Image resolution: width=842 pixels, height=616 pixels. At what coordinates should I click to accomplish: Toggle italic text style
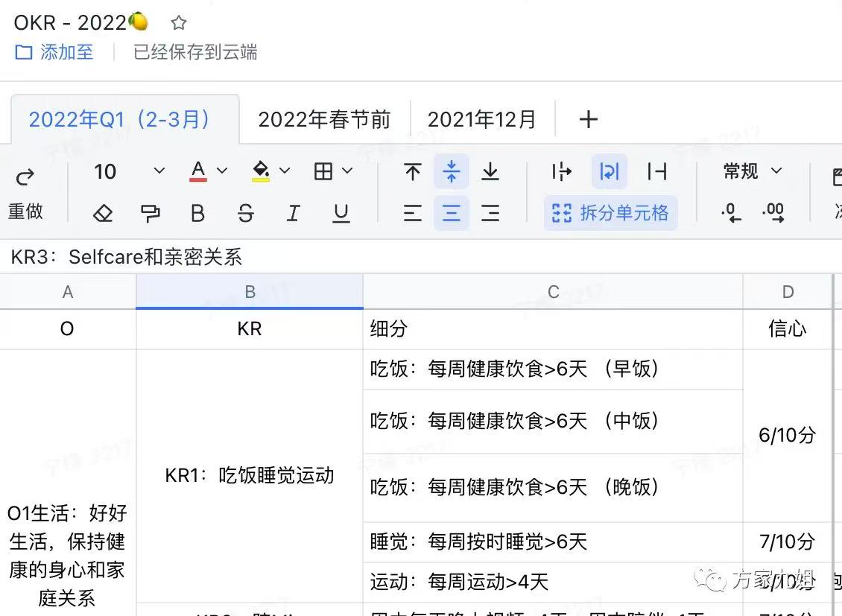(294, 214)
